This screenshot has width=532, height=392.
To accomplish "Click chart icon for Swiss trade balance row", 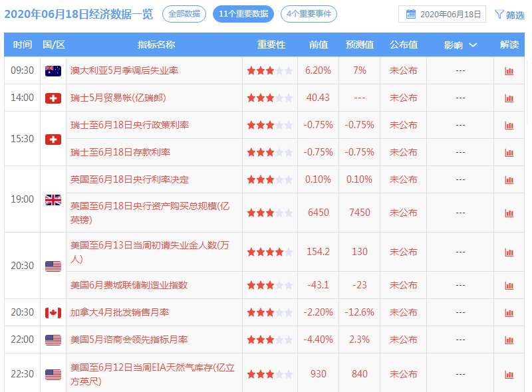I will point(509,98).
